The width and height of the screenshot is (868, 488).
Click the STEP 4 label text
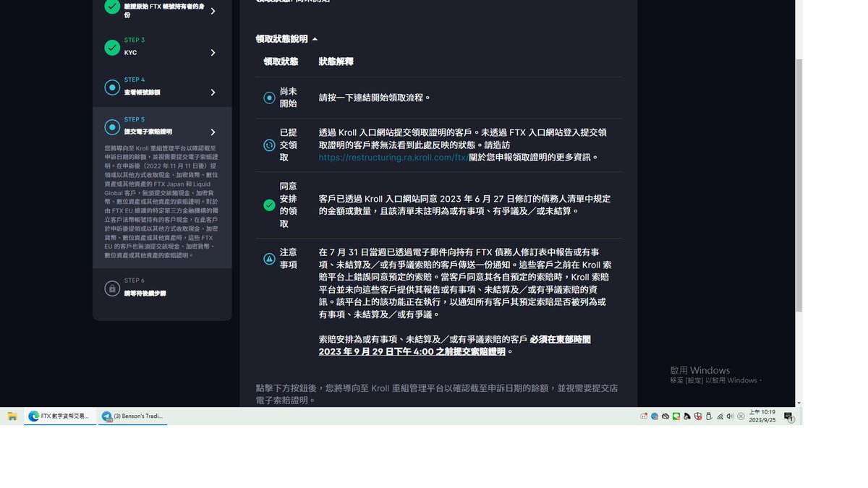135,80
